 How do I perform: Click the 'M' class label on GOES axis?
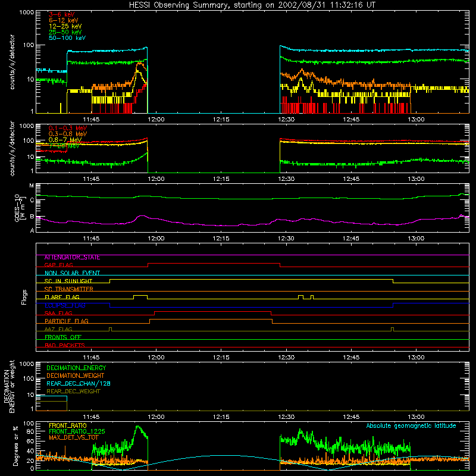pos(32,186)
